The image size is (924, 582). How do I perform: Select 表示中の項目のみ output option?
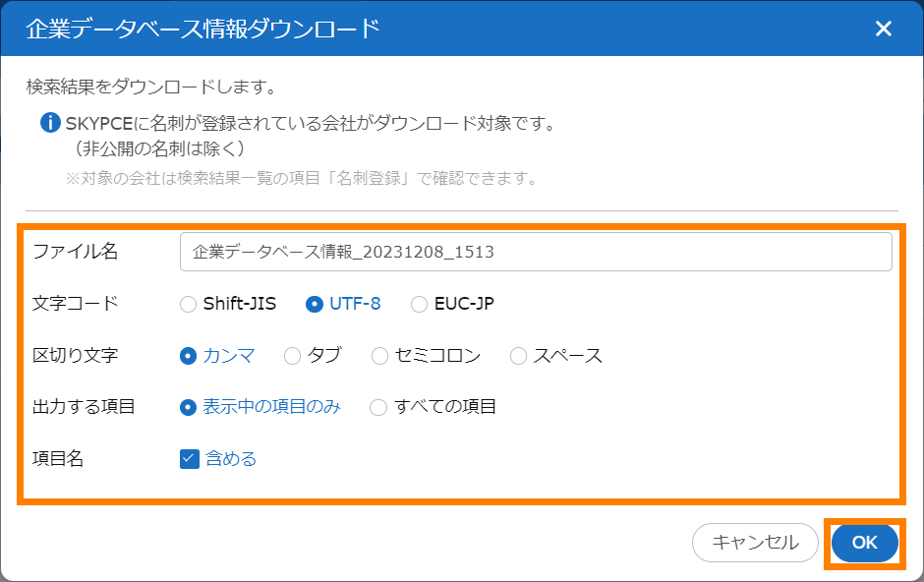(x=189, y=407)
